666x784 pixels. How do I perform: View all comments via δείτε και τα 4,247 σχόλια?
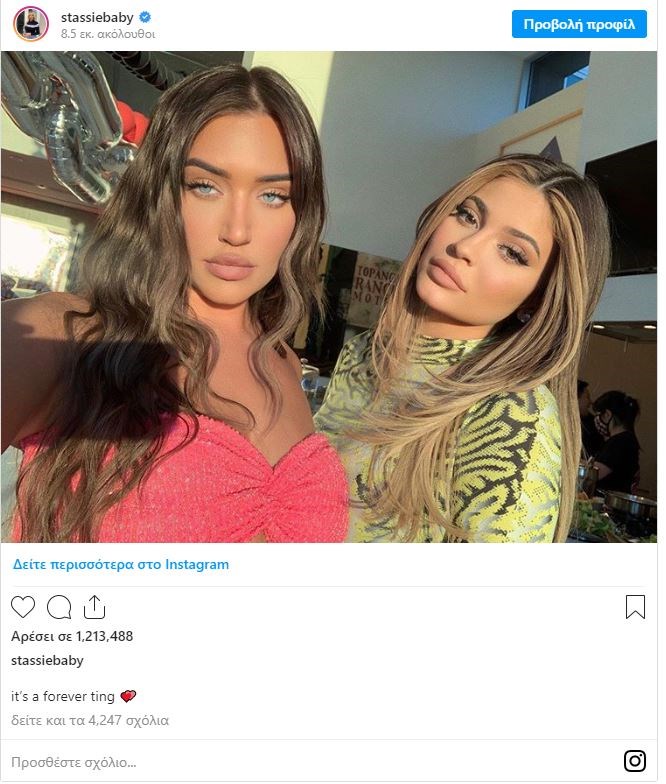[x=90, y=720]
